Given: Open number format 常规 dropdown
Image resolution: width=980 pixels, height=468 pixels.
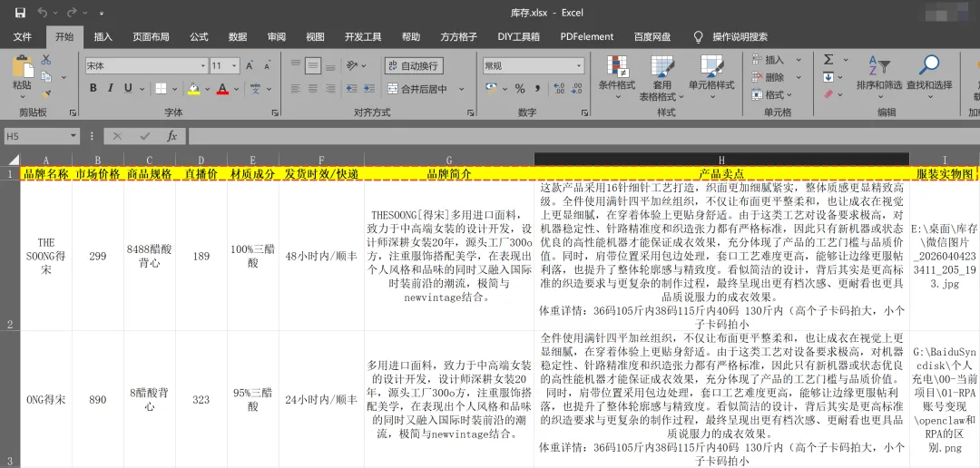Looking at the screenshot, I should [579, 65].
